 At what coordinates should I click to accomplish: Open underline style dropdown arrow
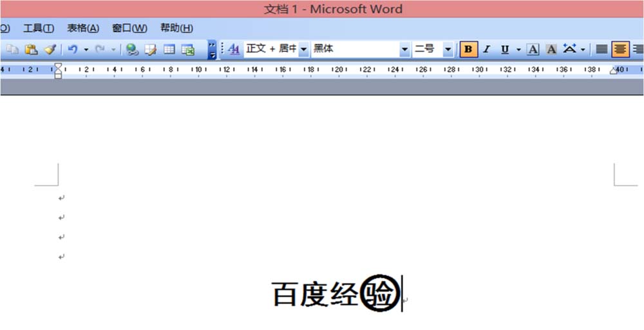pyautogui.click(x=518, y=50)
